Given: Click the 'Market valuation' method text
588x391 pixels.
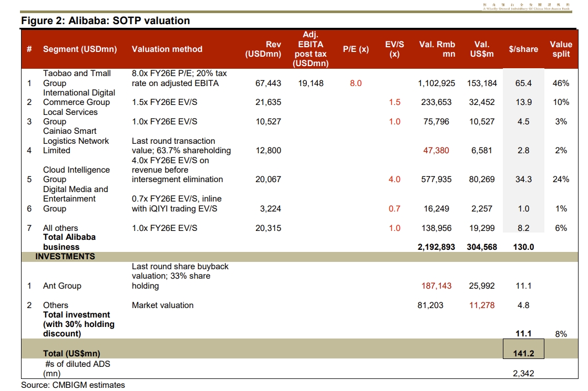Looking at the screenshot, I should click(163, 305).
